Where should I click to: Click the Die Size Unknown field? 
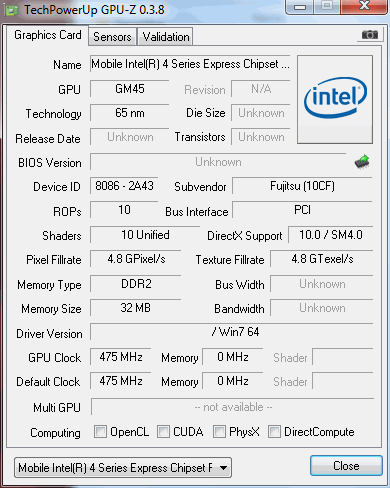click(x=261, y=113)
